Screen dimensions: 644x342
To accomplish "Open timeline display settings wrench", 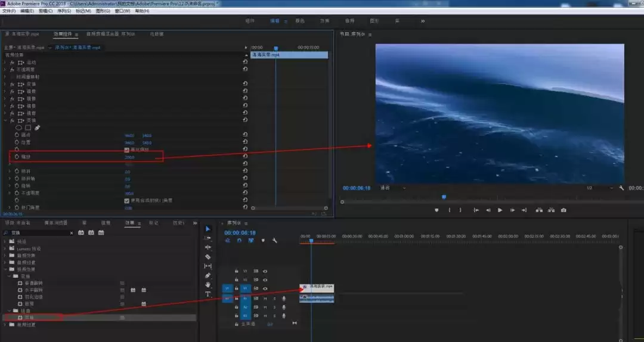I will (x=275, y=241).
